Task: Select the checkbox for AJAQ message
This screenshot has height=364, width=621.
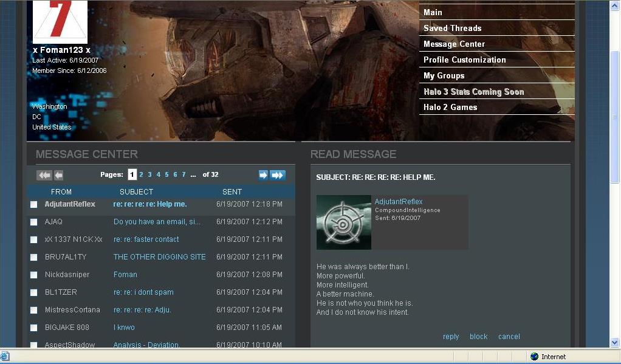Action: tap(34, 222)
